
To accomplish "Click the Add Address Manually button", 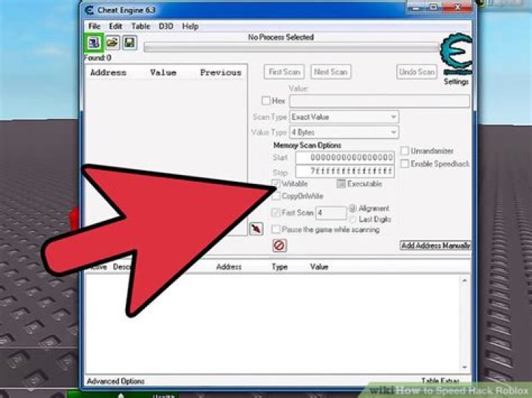I will click(x=435, y=245).
